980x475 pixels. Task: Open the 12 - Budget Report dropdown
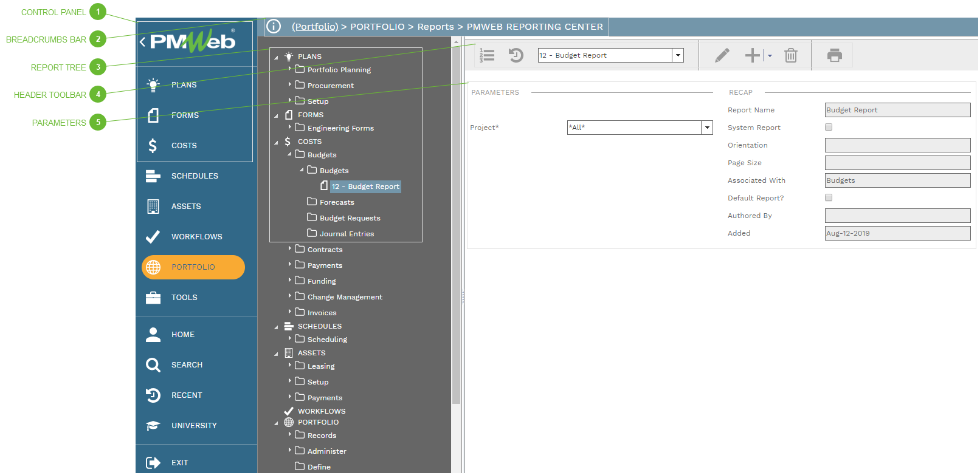coord(678,55)
